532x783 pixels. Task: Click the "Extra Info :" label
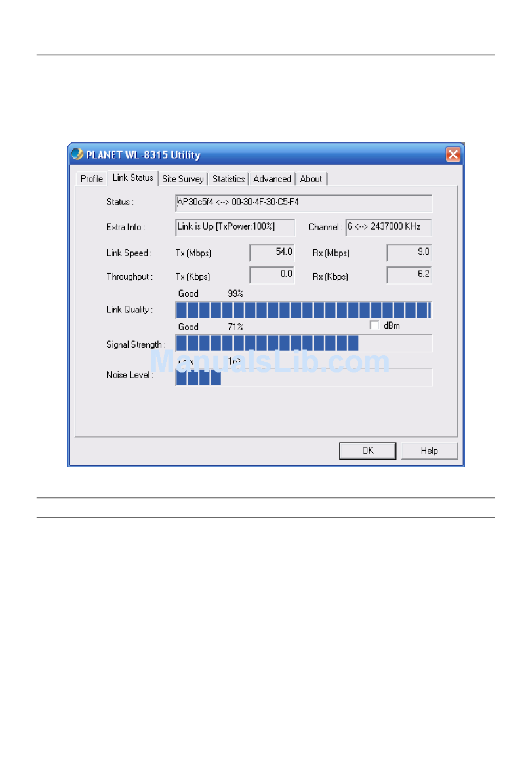pyautogui.click(x=125, y=227)
